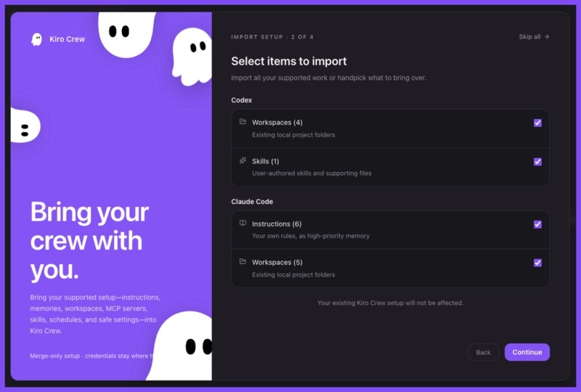Click 'Your existing Kiro Crew setup will not be affected' note
581x392 pixels.
[x=390, y=303]
